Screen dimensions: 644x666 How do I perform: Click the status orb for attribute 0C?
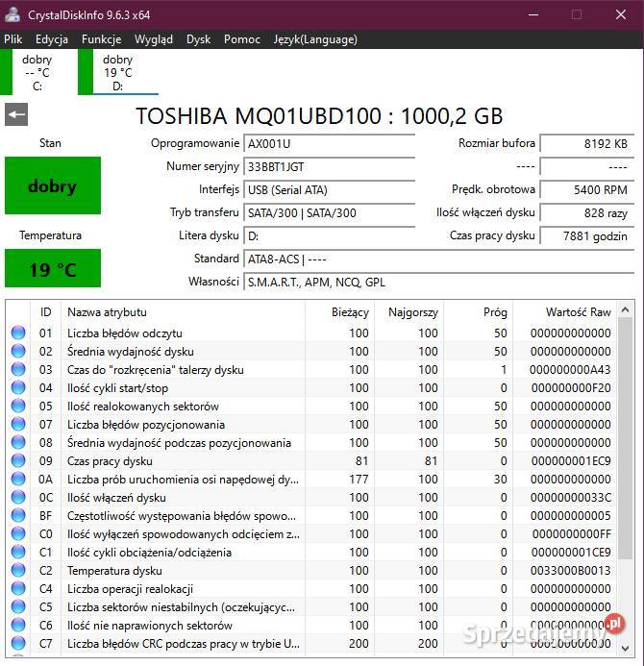[x=18, y=497]
